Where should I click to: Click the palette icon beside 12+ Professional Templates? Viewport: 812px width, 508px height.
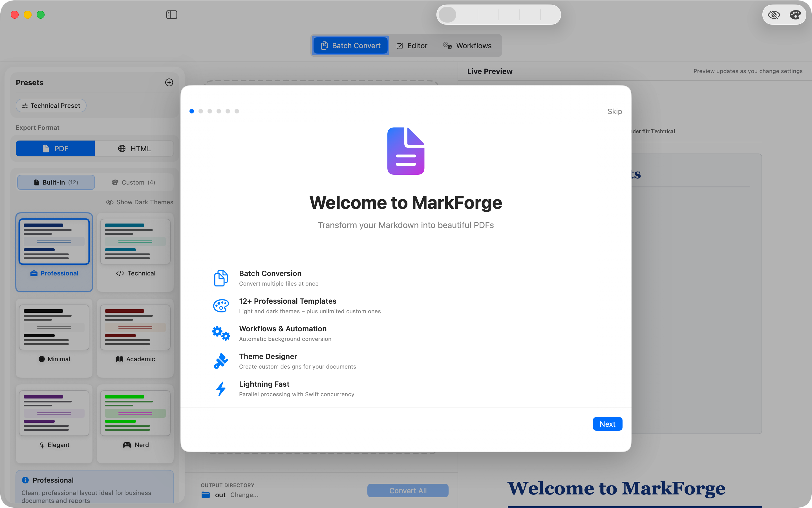(x=221, y=306)
